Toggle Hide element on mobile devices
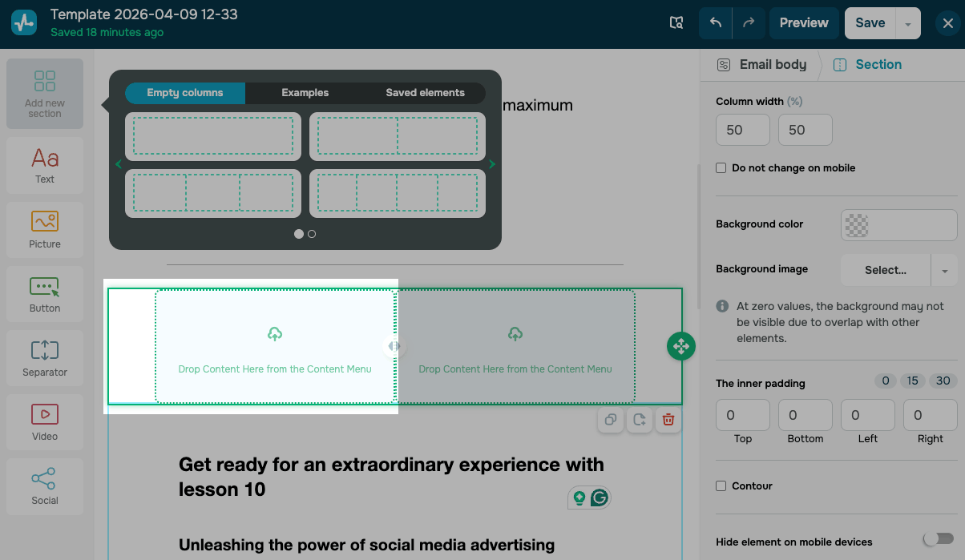This screenshot has width=965, height=560. pos(939,539)
